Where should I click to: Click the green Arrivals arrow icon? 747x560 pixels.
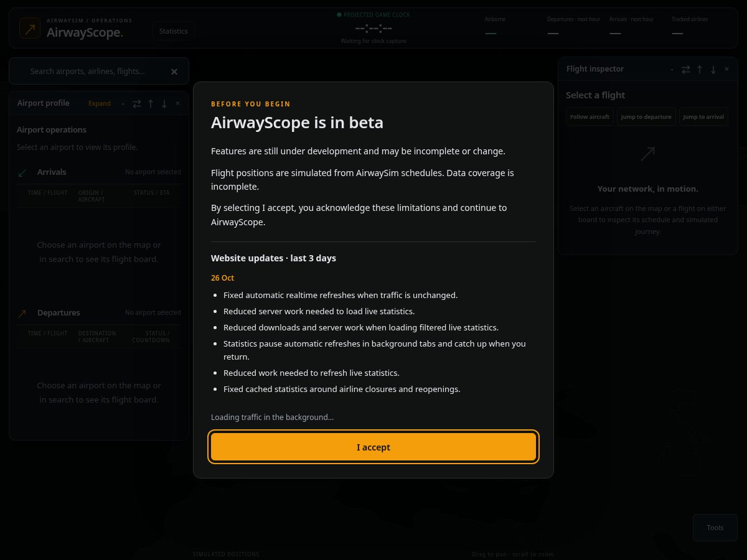click(22, 172)
